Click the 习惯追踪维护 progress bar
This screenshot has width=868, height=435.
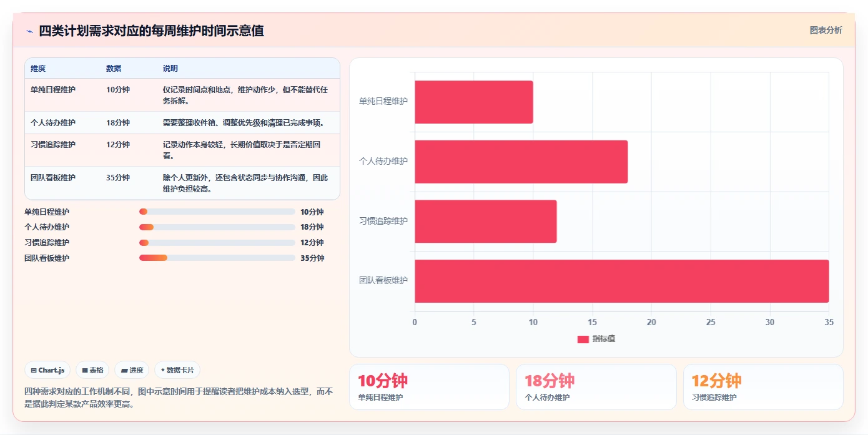(x=217, y=243)
